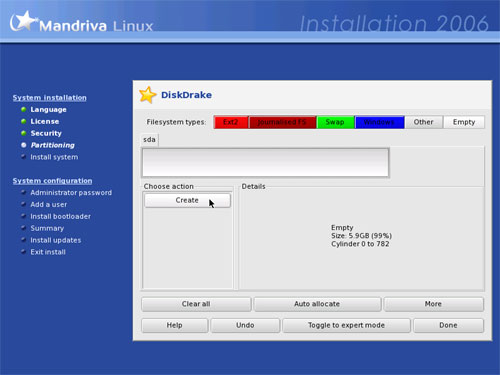Click the Summary step in sidebar
The image size is (500, 375).
pyautogui.click(x=47, y=228)
